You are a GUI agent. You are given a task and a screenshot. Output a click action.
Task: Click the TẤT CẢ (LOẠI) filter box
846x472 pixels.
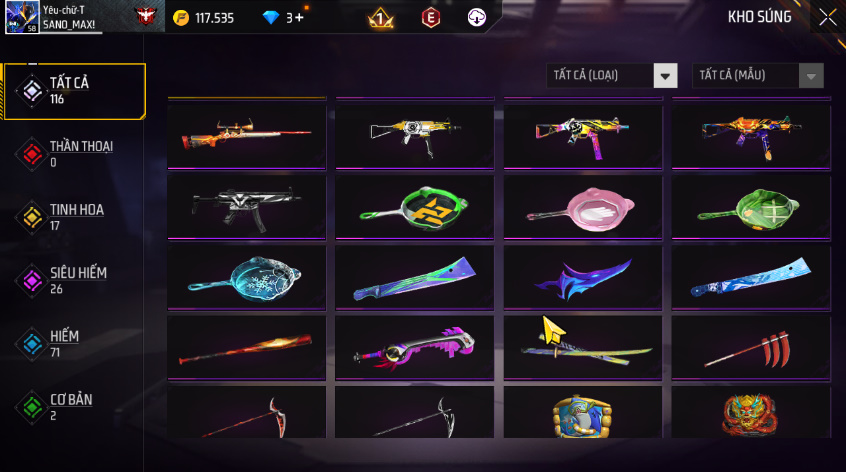coord(612,76)
